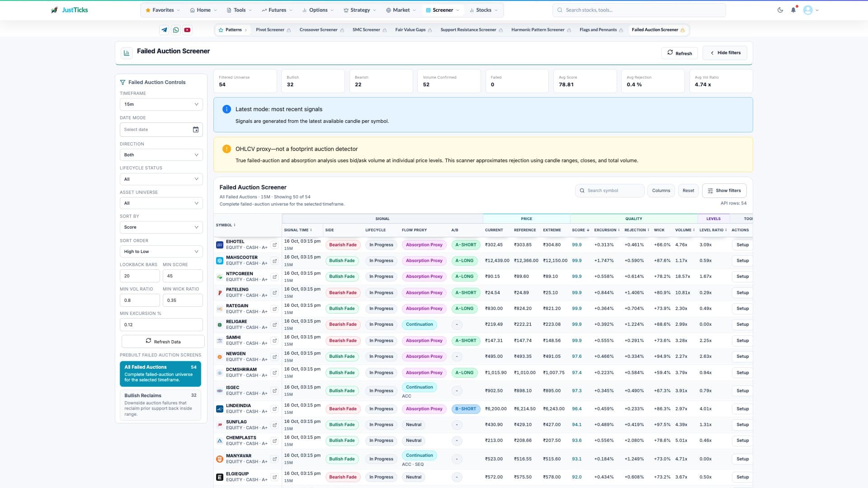This screenshot has height=488, width=868.
Task: Click the Failed Auction Screener chart icon
Action: tap(127, 53)
